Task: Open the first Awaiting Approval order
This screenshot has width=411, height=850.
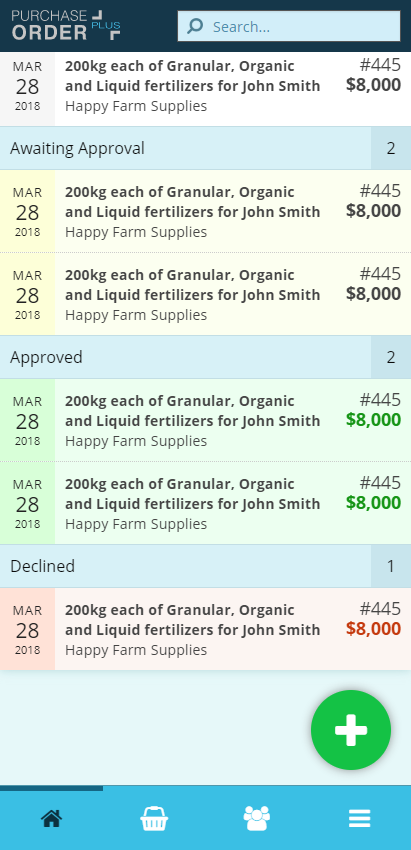Action: coord(206,211)
